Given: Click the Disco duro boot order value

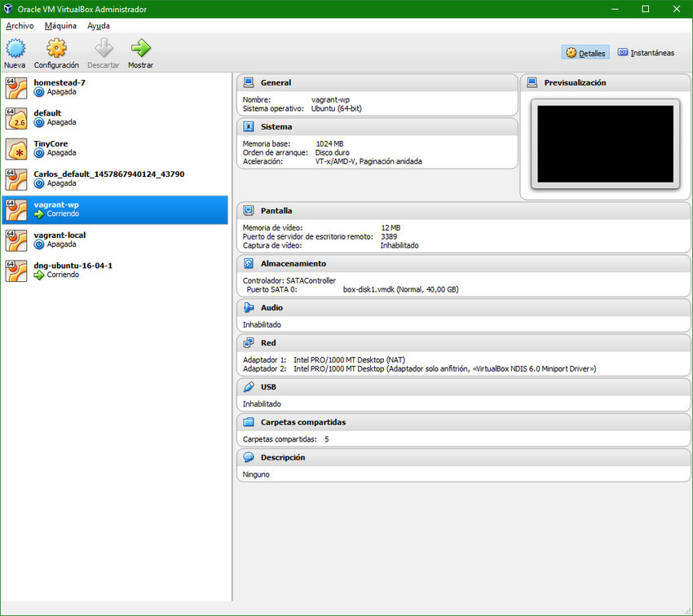Looking at the screenshot, I should click(x=332, y=153).
